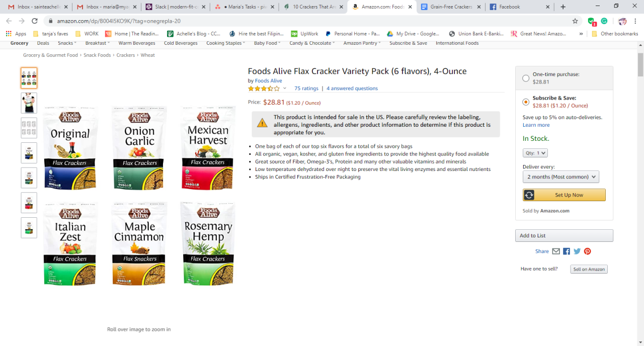Click Add to List button

(x=564, y=235)
